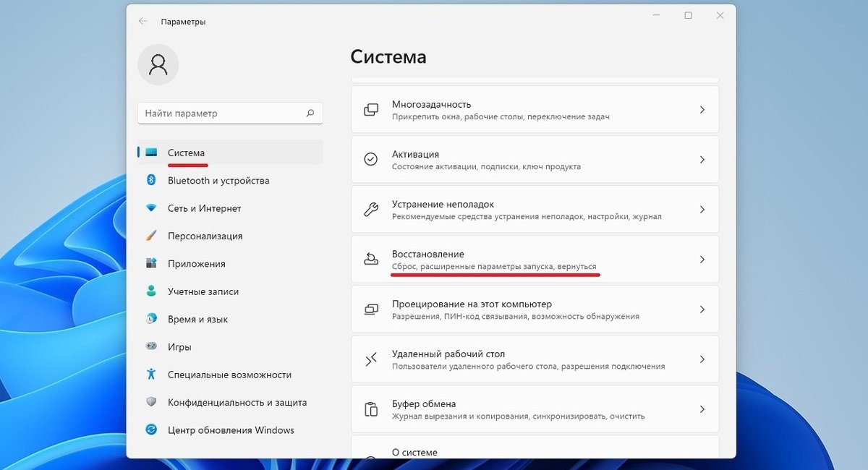This screenshot has width=868, height=470.
Task: Click chevron for Проецирование на этот компьютер
Action: coord(702,309)
